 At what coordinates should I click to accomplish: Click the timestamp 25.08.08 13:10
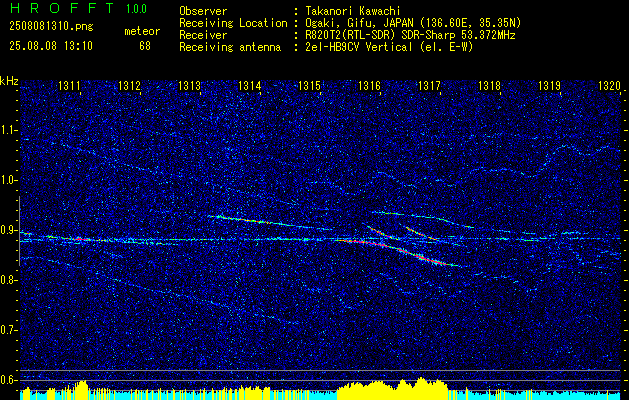(51, 46)
